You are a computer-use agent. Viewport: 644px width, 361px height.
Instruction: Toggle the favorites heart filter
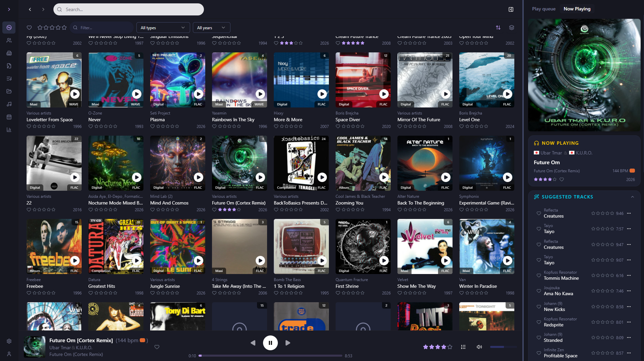pos(29,28)
